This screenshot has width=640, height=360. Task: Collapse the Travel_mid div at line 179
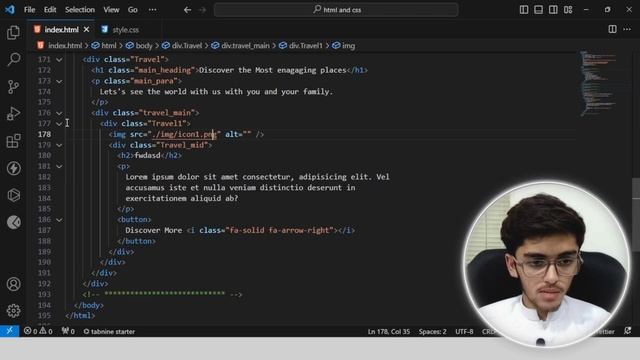pyautogui.click(x=59, y=145)
